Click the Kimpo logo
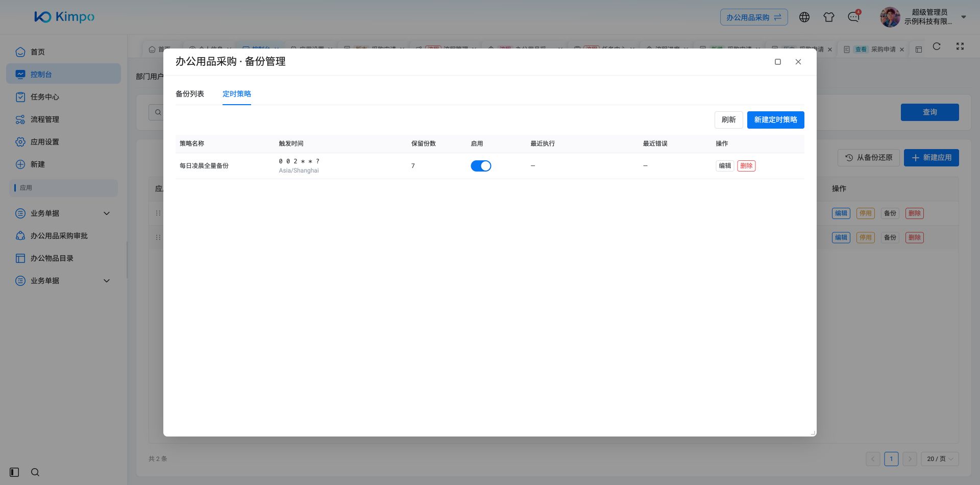This screenshot has height=485, width=980. (64, 17)
